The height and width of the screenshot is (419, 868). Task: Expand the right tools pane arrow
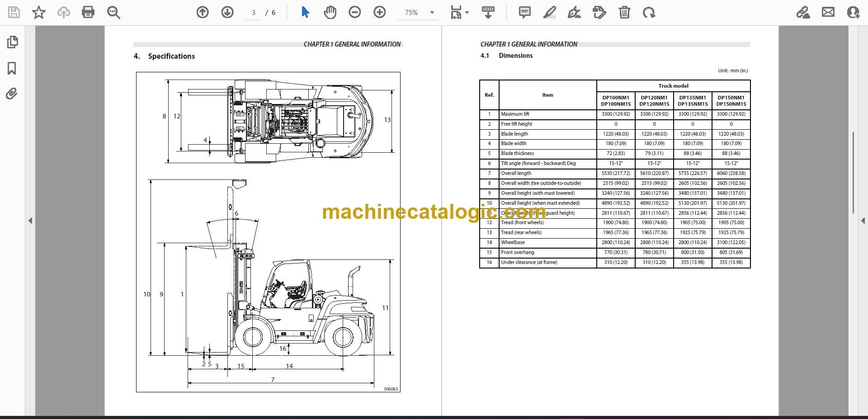[863, 221]
